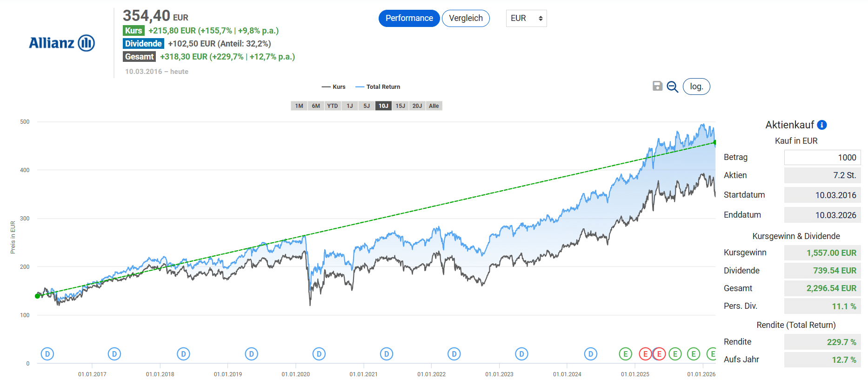The width and height of the screenshot is (868, 386).
Task: Click the Performance button
Action: 409,18
